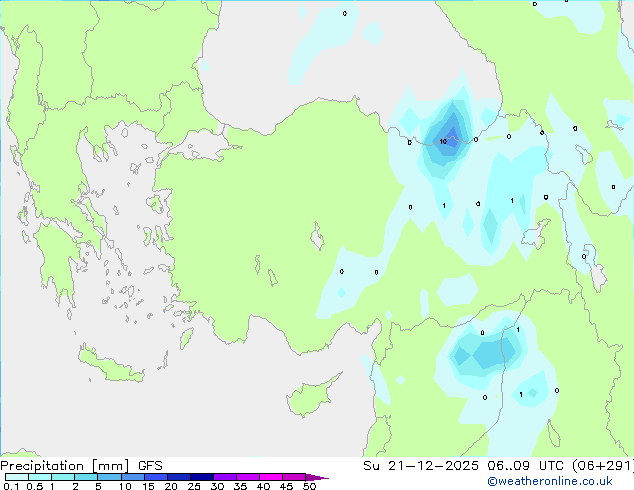Click the "30" legend scale label

click(x=217, y=486)
